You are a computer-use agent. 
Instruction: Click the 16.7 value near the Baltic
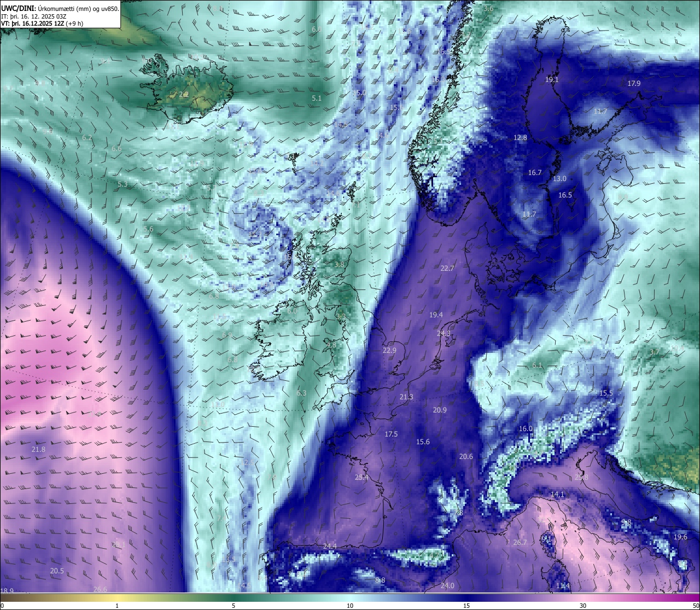coord(535,173)
